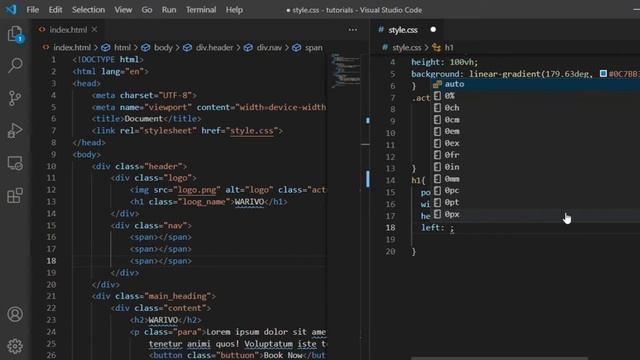Viewport: 640px width, 360px height.
Task: Open the Help menu
Action: 234,10
